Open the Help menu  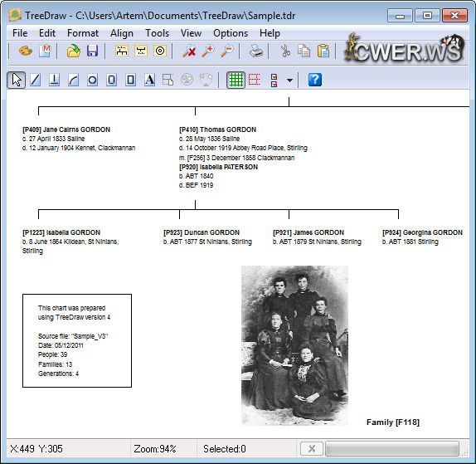coord(270,33)
